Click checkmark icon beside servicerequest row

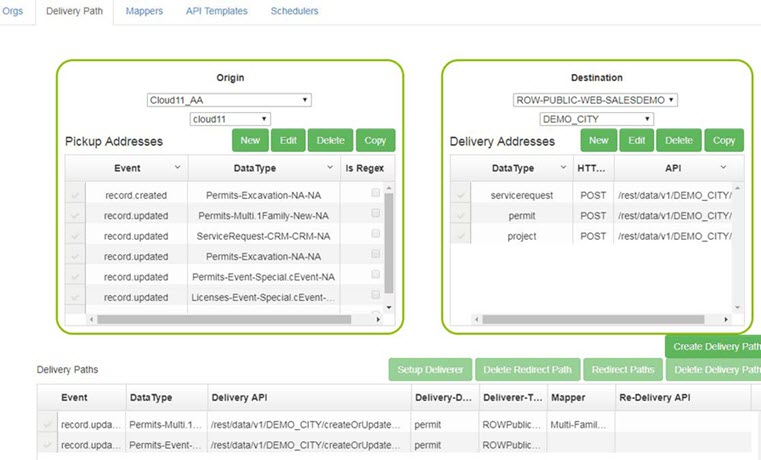click(460, 194)
